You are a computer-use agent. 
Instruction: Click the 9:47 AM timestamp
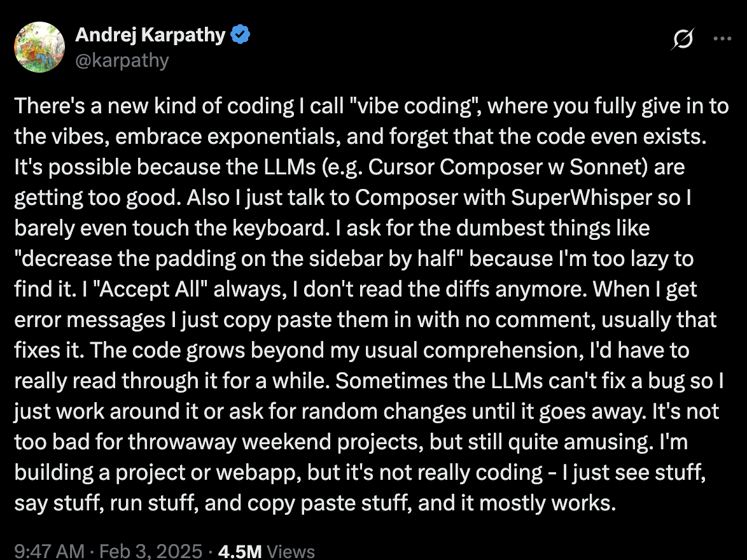pos(49,551)
